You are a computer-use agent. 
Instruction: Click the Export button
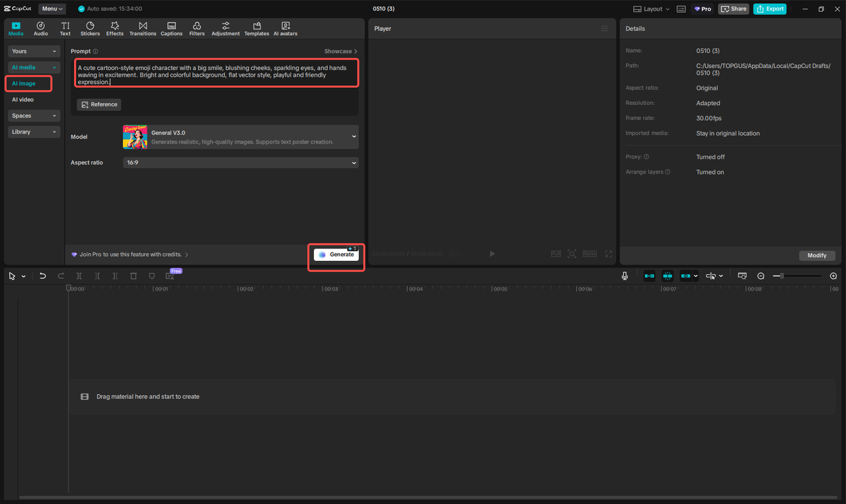click(x=770, y=9)
